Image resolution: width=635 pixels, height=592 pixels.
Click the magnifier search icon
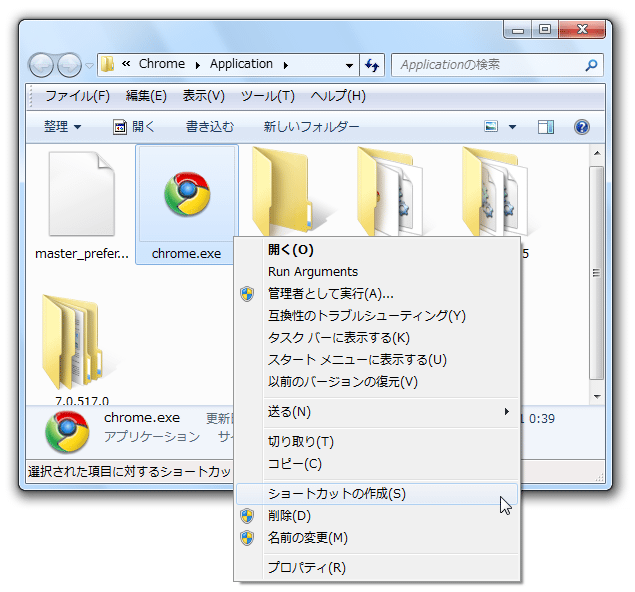click(591, 65)
